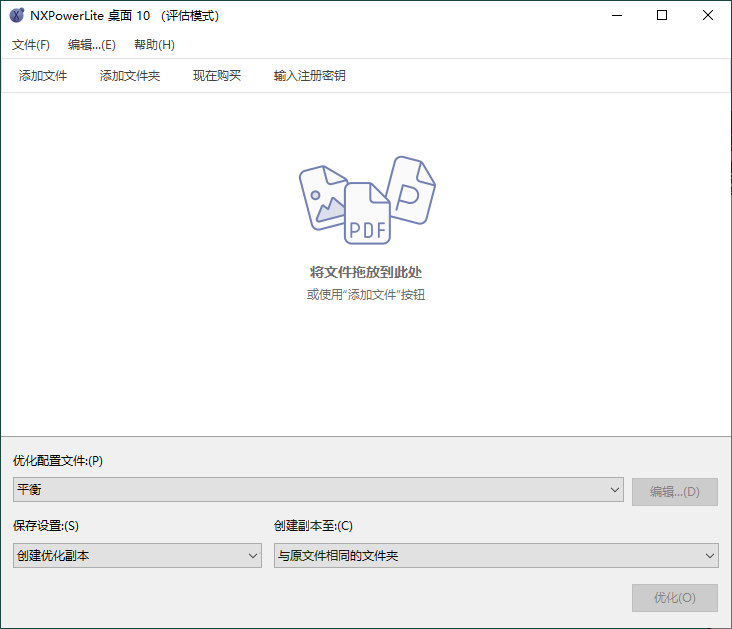732x629 pixels.
Task: Select 现在购买 to buy a license
Action: click(217, 76)
